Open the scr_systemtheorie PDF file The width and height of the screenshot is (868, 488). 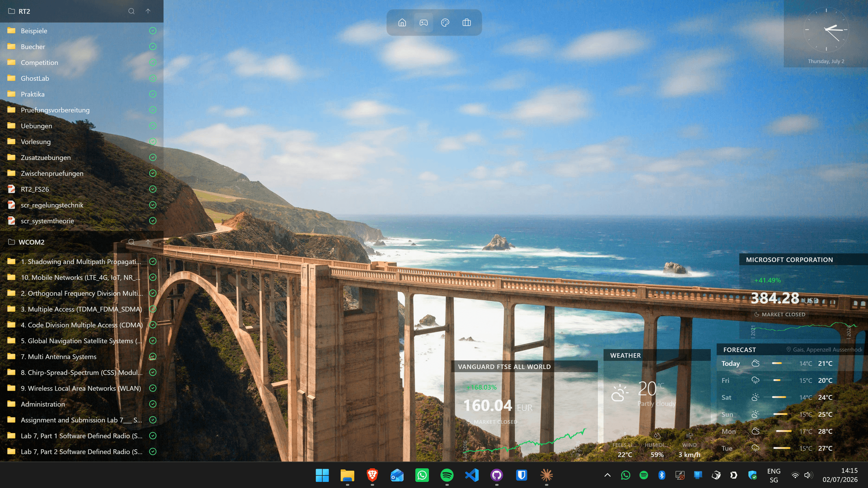tap(82, 221)
